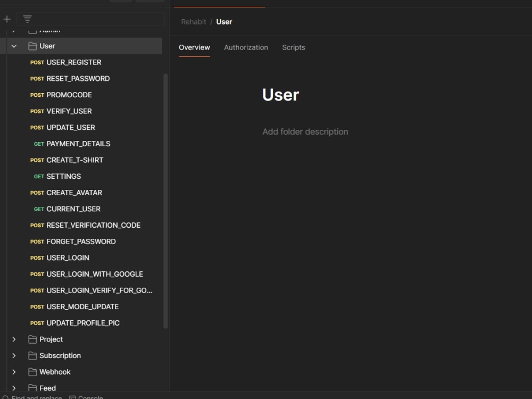Switch to the Overview tab
Screen dimensions: 532x399
click(194, 47)
